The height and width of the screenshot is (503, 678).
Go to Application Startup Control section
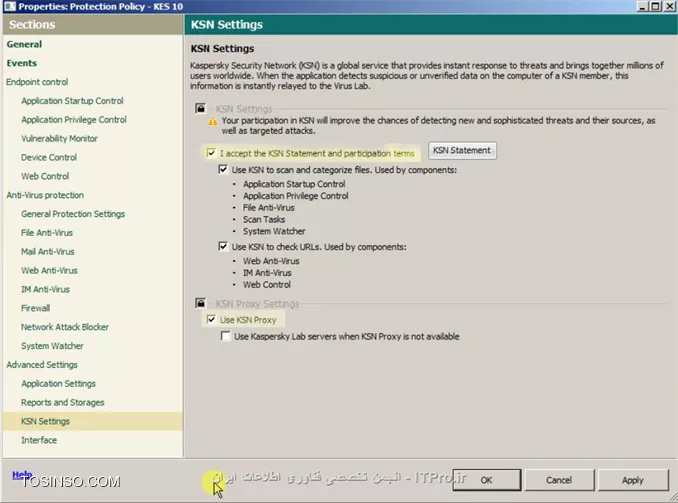point(72,101)
